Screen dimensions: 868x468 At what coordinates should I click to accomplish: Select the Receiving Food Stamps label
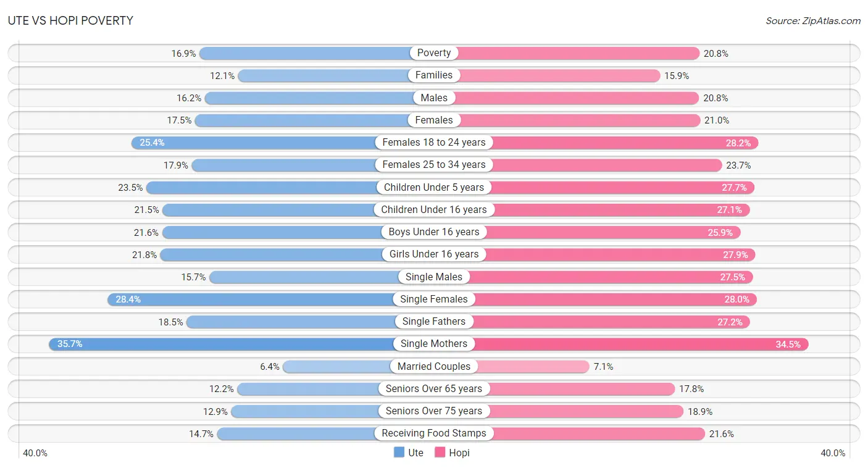coord(434,433)
